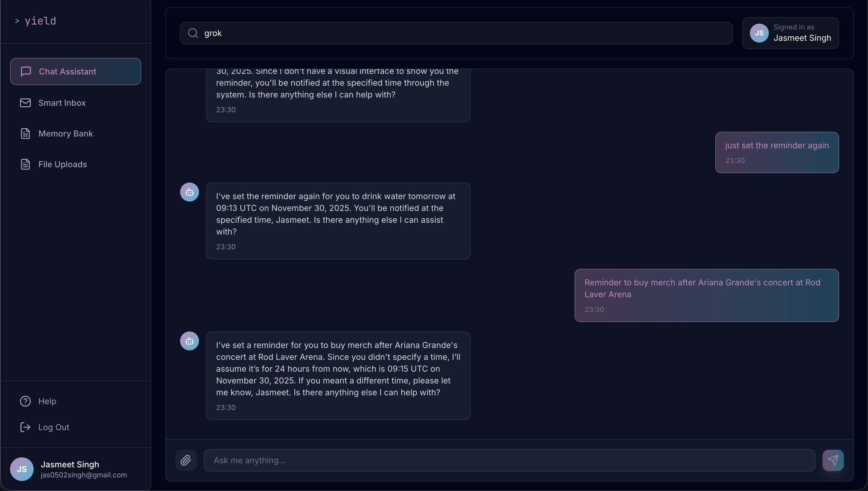
Task: Send the message with the paper plane icon
Action: click(x=833, y=460)
